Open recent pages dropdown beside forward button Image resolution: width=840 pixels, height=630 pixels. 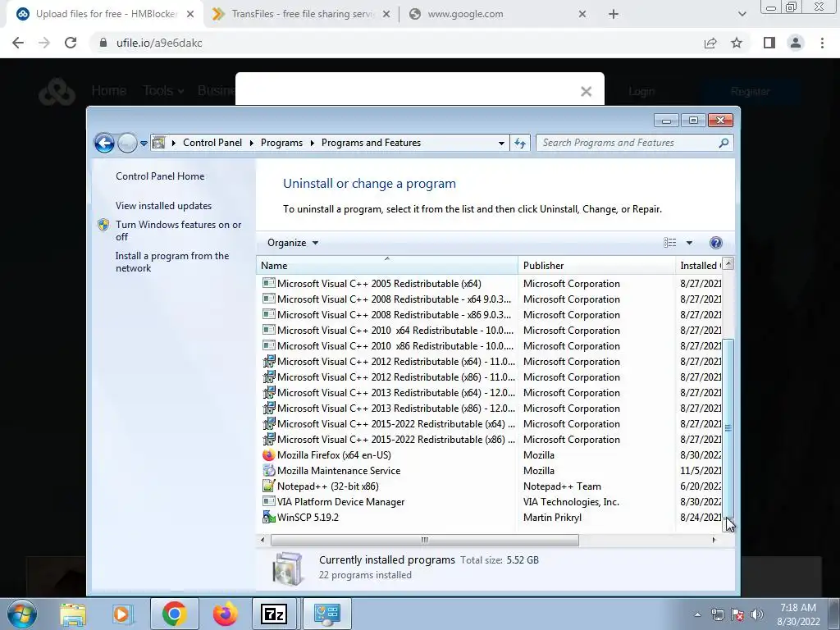144,144
